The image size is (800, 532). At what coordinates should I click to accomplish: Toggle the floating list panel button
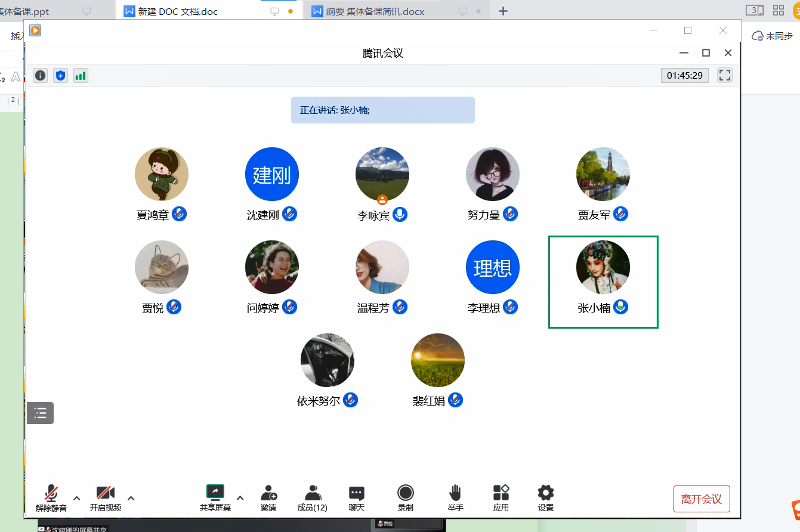tap(41, 413)
